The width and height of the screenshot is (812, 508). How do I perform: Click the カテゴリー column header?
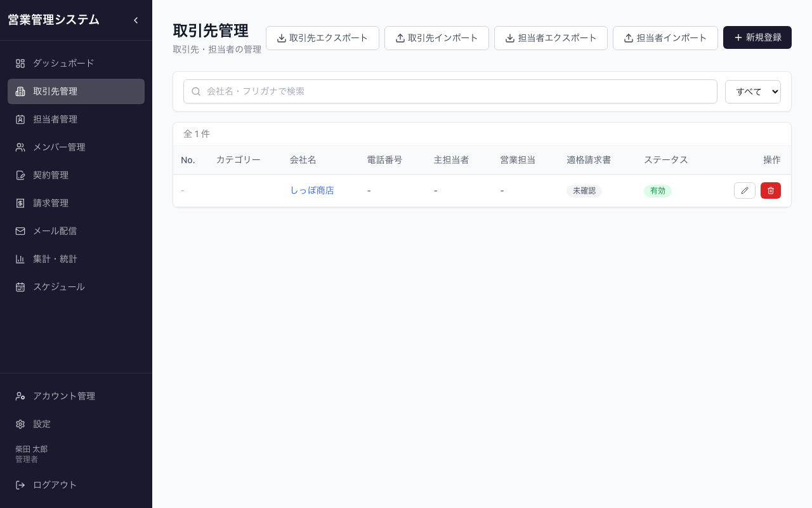(x=239, y=160)
